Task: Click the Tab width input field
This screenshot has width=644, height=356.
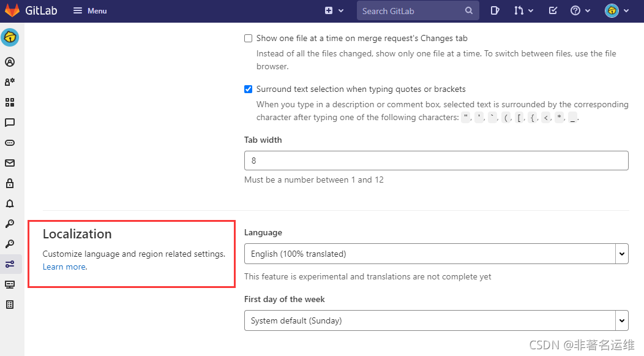Action: coord(436,161)
